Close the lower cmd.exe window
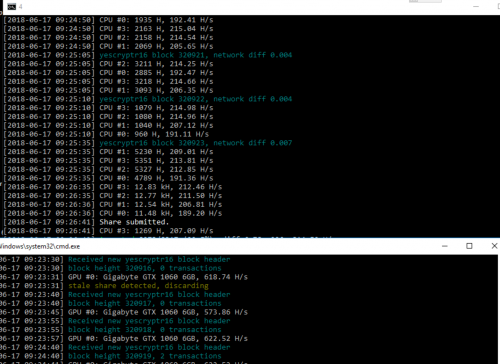Image resolution: width=500 pixels, height=364 pixels. click(494, 246)
